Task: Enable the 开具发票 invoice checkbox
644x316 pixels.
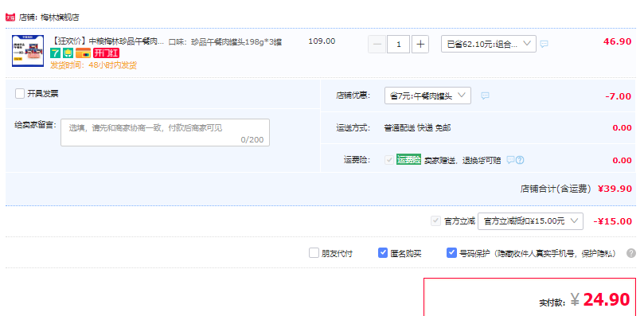Action: tap(20, 94)
